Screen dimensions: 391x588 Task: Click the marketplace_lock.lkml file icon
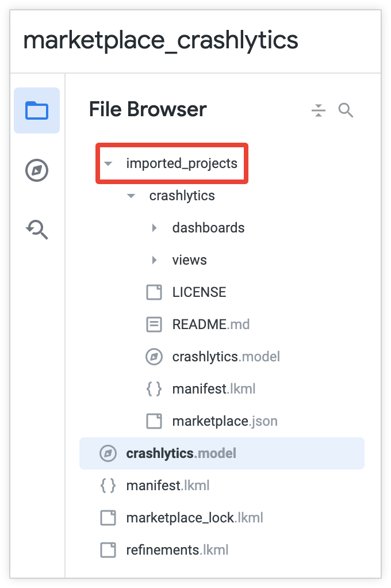click(x=108, y=518)
